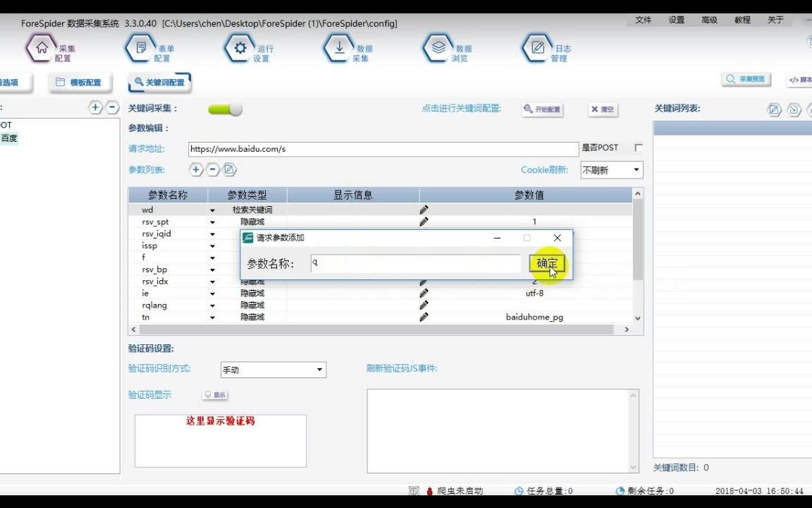Confirm with the 确定 button
This screenshot has width=812, height=508.
click(547, 262)
